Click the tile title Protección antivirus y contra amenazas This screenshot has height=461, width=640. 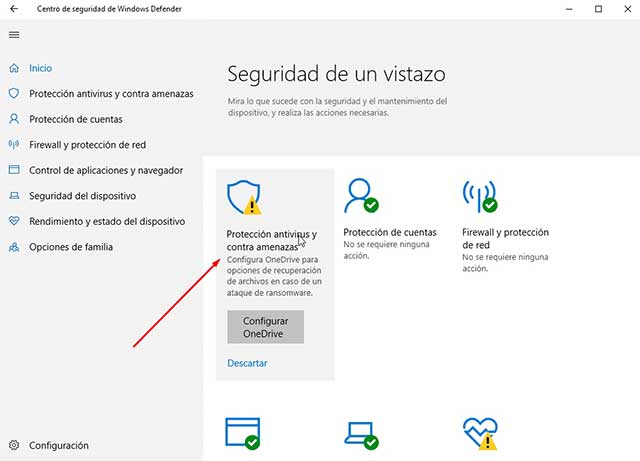coord(271,241)
